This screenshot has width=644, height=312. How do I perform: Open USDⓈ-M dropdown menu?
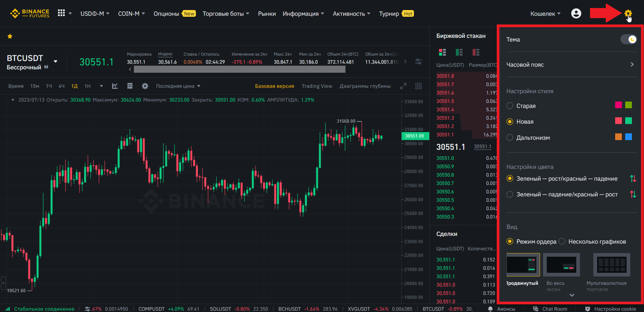pyautogui.click(x=95, y=14)
